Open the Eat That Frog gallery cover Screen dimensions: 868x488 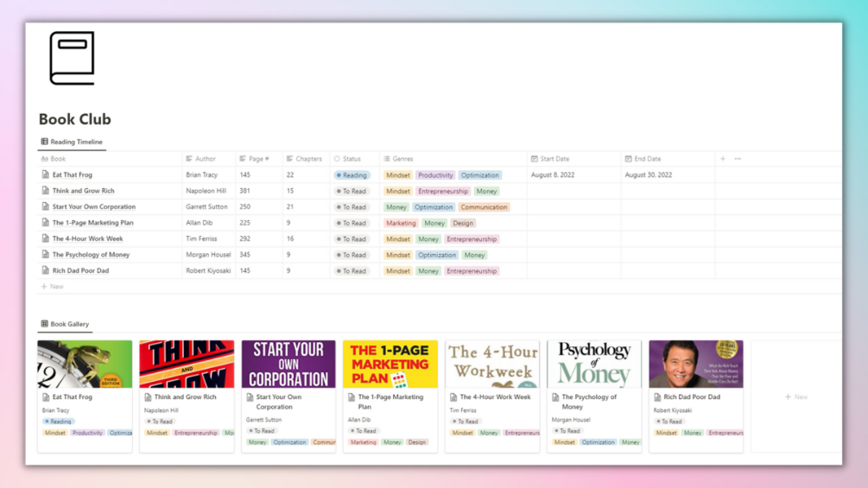pyautogui.click(x=85, y=364)
